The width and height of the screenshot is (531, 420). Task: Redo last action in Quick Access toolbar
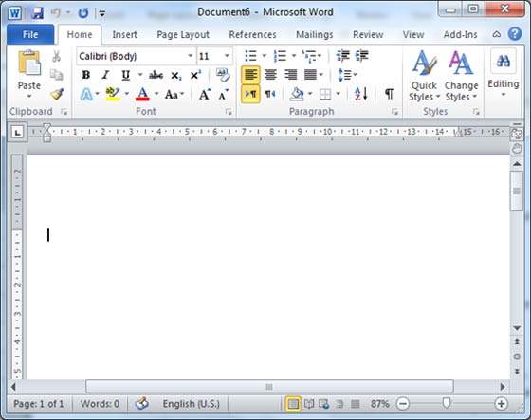pyautogui.click(x=83, y=13)
